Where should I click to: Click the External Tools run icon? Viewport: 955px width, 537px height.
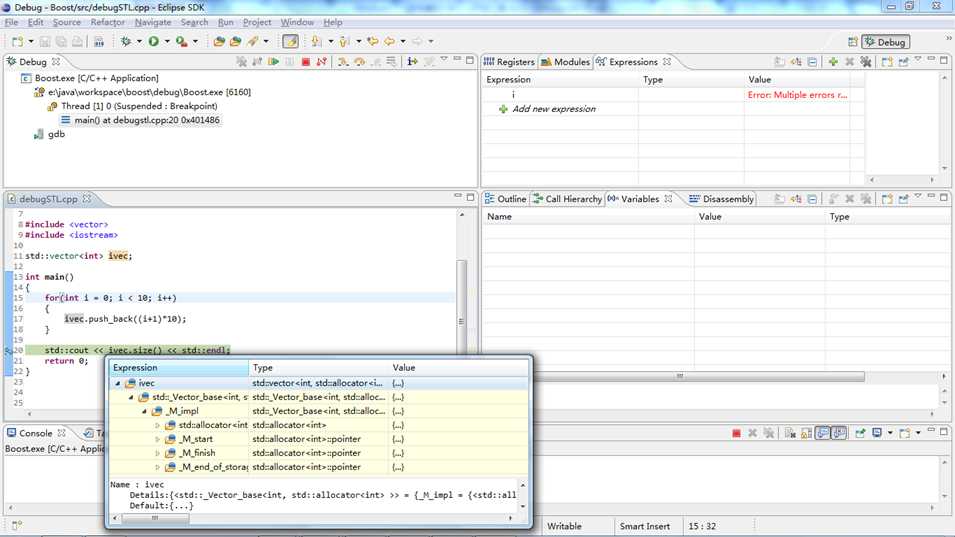tap(181, 41)
